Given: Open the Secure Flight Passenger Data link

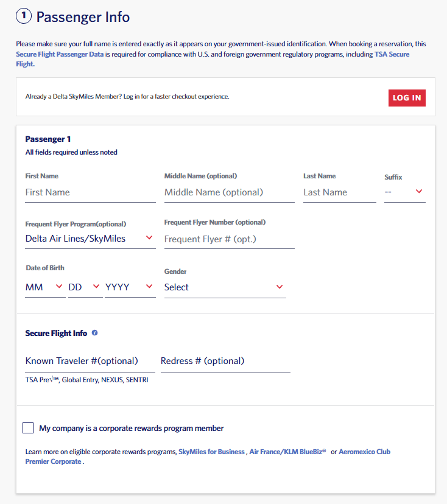Looking at the screenshot, I should [60, 54].
